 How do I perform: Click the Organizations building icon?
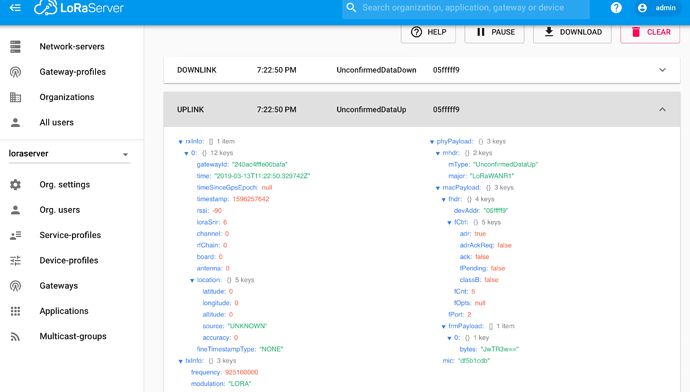point(15,97)
